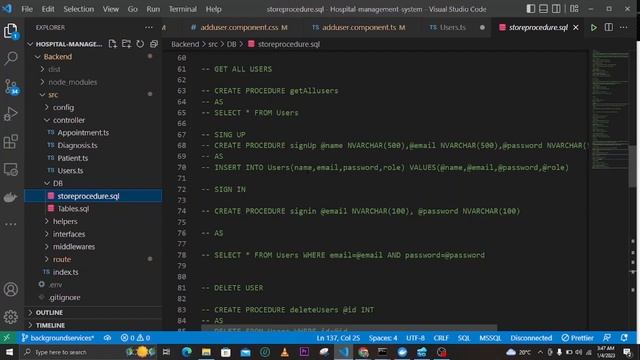The height and width of the screenshot is (360, 640).
Task: Expand the node_modules folder
Action: (x=73, y=82)
